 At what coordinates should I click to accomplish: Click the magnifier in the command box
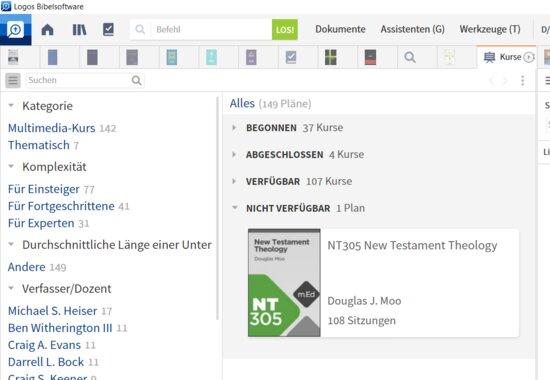[x=140, y=29]
